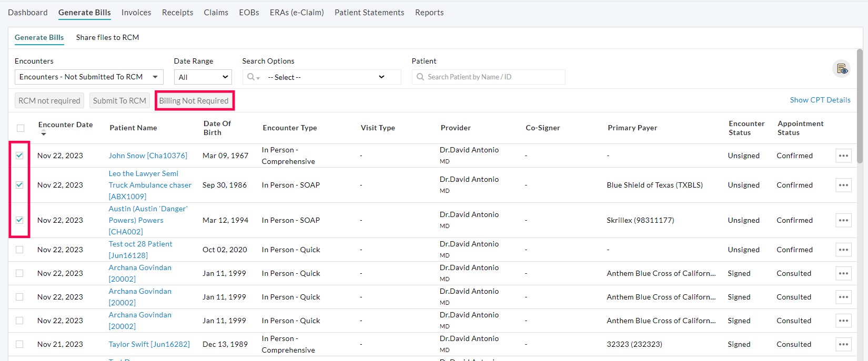Viewport: 868px width, 361px height.
Task: Open row actions for Skrillex payer encounter
Action: pos(843,220)
